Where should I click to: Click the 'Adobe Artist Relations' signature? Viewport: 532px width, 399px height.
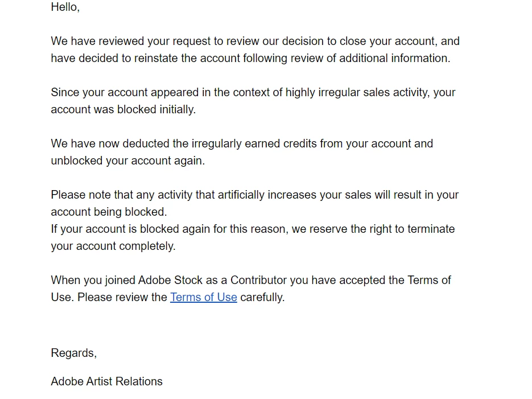point(106,381)
